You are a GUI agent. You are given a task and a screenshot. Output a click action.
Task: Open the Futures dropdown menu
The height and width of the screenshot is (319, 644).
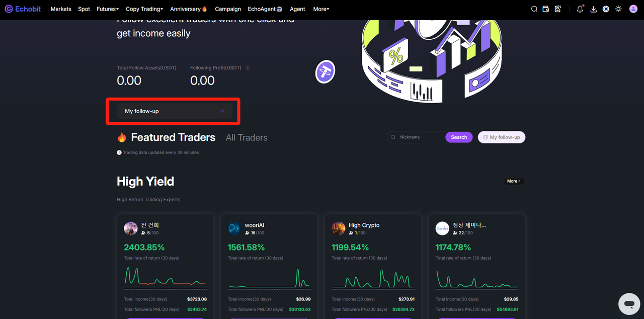(108, 9)
